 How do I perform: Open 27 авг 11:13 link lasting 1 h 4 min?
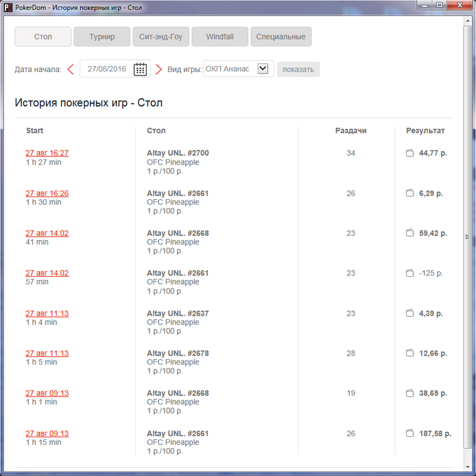click(x=47, y=313)
